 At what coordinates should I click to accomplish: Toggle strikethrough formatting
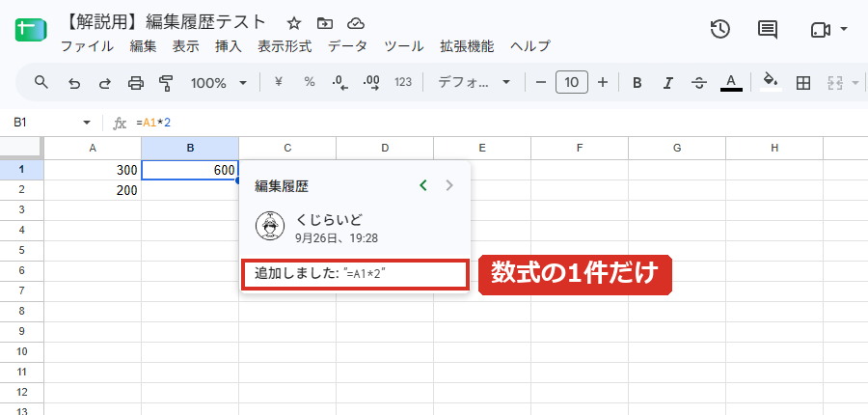tap(699, 83)
